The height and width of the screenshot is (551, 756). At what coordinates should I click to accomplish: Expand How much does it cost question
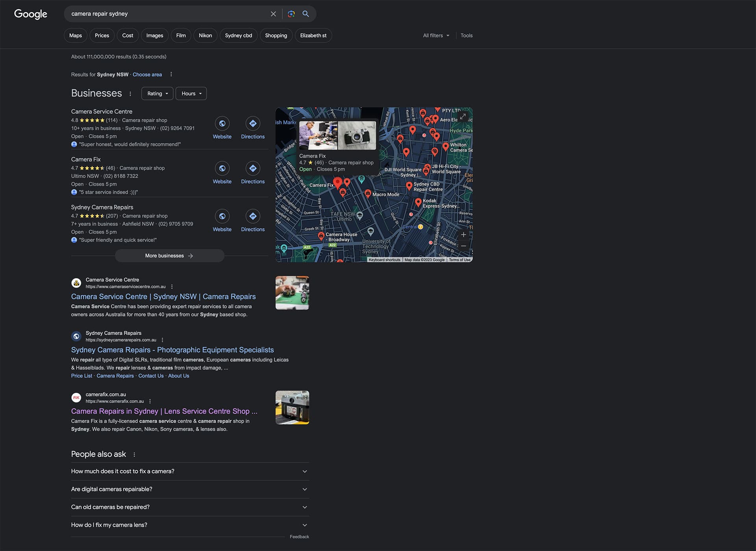click(x=190, y=471)
